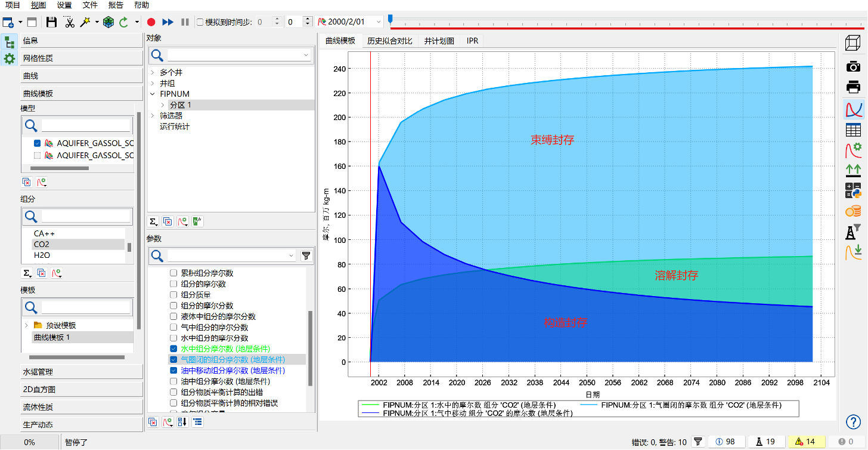Click the grey pause button
This screenshot has width=868, height=450.
185,22
